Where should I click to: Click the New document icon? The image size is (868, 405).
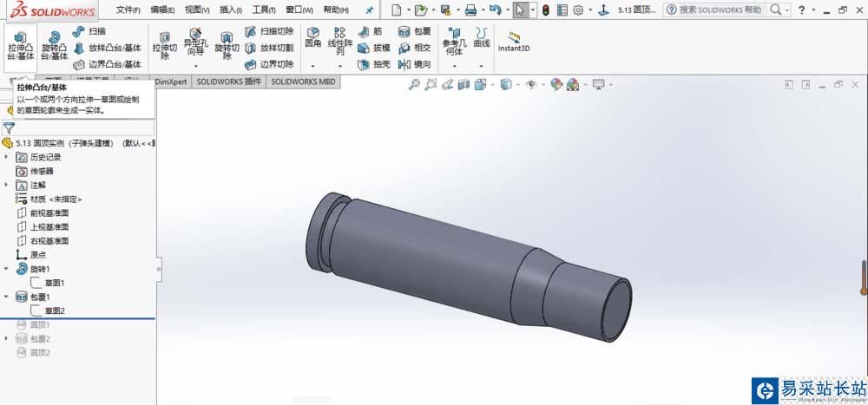396,10
